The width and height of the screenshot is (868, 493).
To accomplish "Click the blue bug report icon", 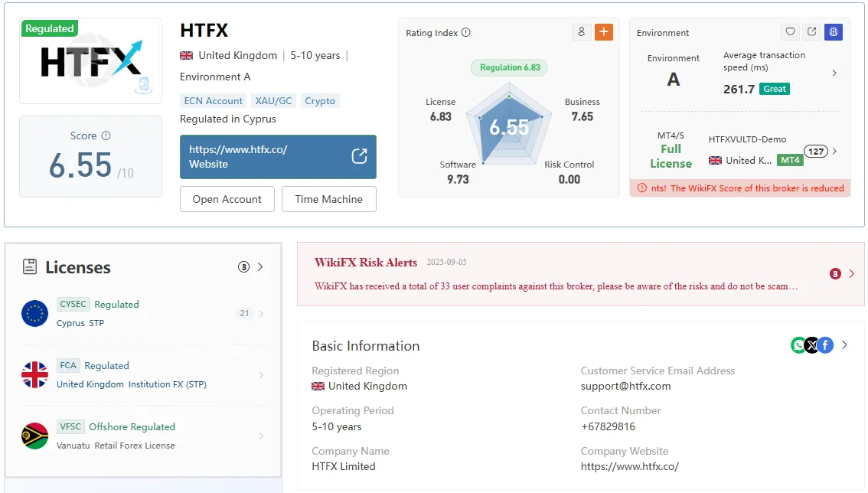I will (834, 32).
